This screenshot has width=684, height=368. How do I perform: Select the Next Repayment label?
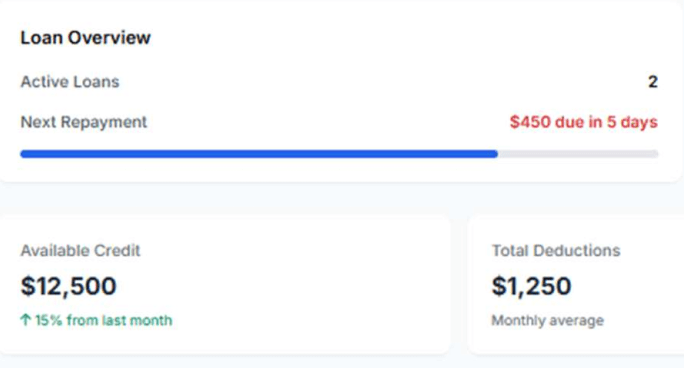[x=84, y=122]
